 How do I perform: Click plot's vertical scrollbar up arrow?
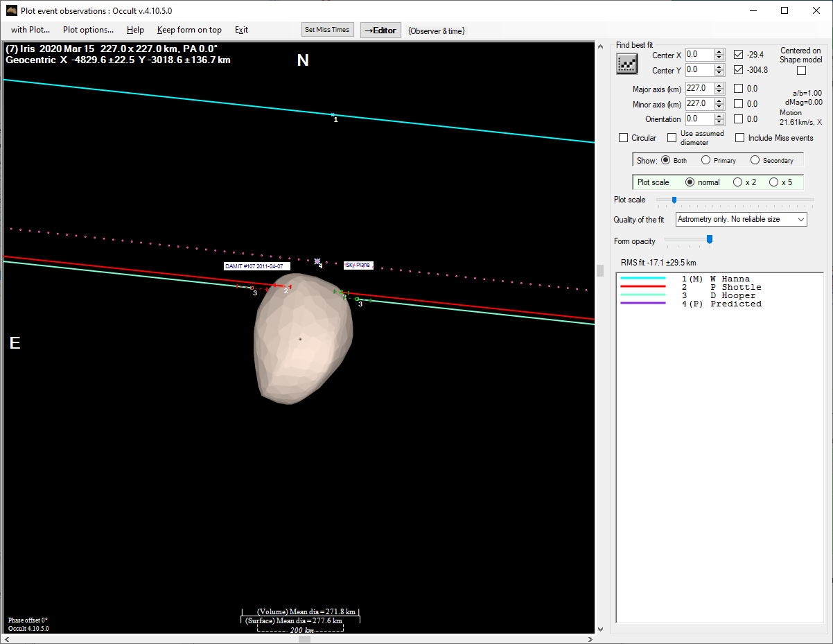[600, 46]
